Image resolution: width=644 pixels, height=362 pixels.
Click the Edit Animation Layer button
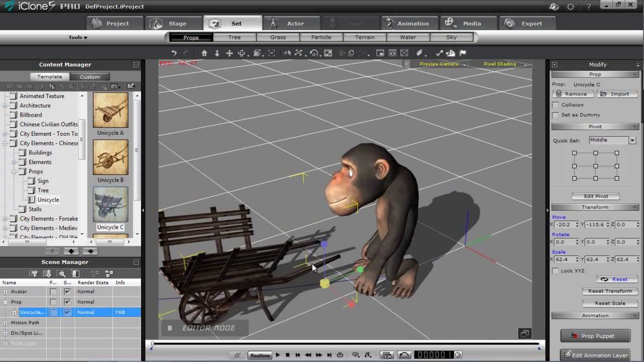click(x=595, y=355)
